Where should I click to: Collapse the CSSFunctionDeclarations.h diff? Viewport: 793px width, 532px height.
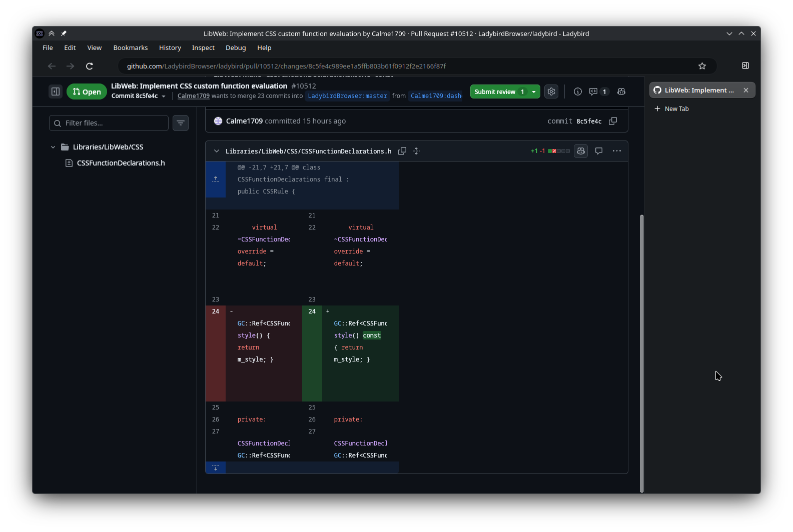click(x=217, y=151)
